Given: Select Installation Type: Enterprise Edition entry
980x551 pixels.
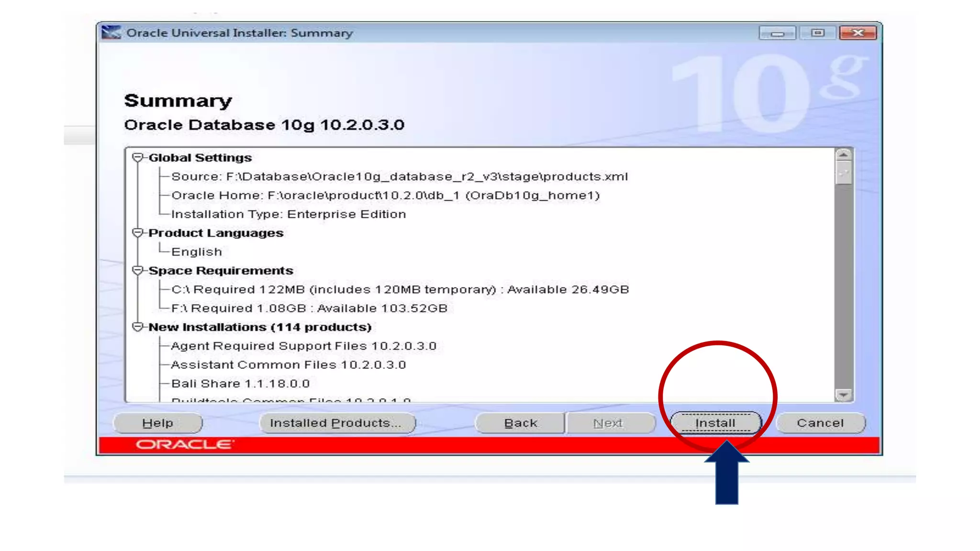Looking at the screenshot, I should click(289, 214).
